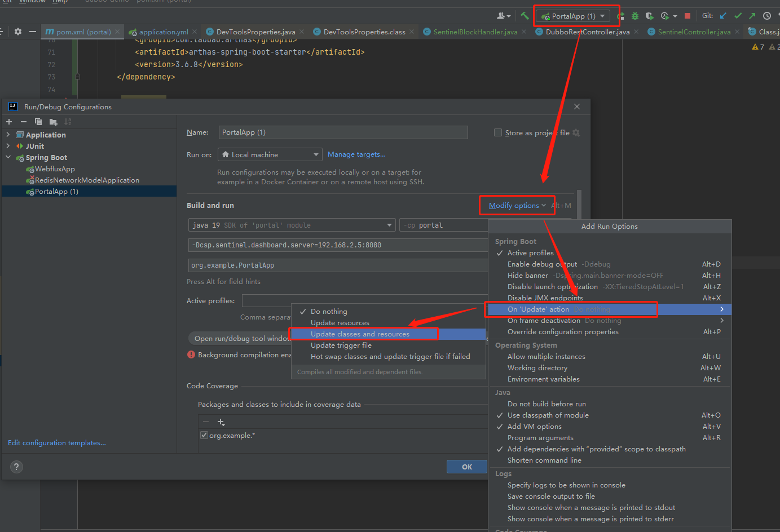Screen dimensions: 780x532
Task: Open the profiler options dropdown arrow
Action: point(675,16)
